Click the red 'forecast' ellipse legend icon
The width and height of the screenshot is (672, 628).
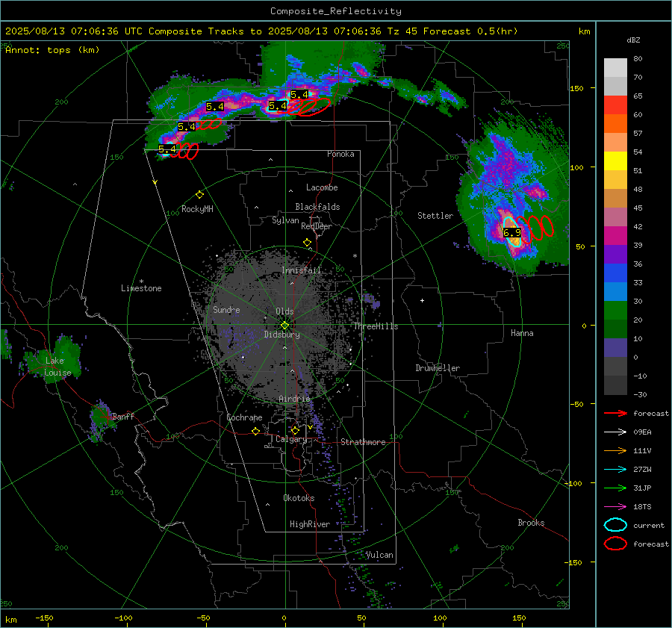(615, 544)
